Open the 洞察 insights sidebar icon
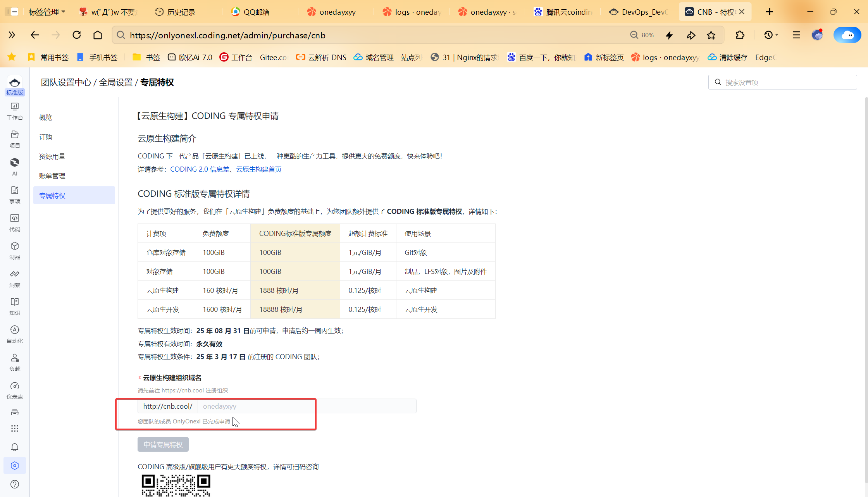 pos(15,279)
